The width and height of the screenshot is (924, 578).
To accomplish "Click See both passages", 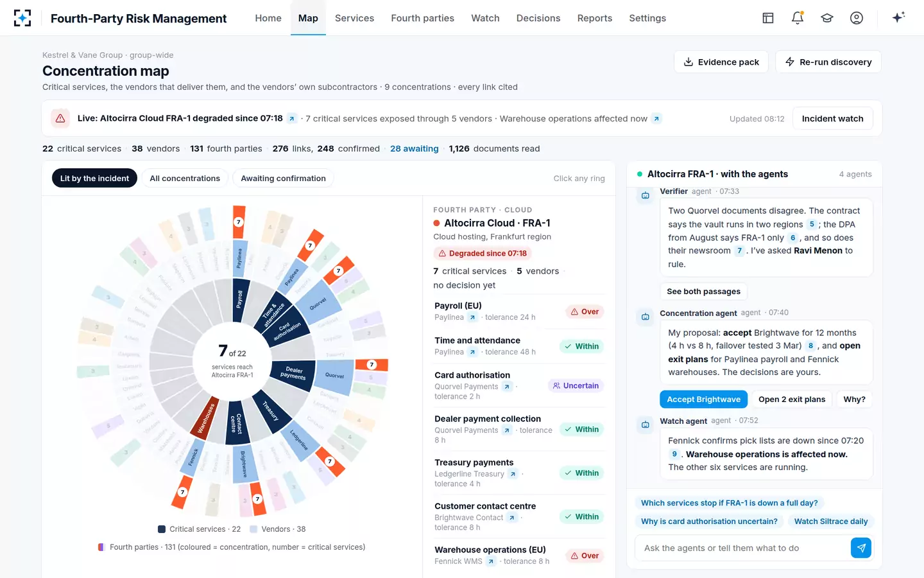I will pyautogui.click(x=703, y=292).
